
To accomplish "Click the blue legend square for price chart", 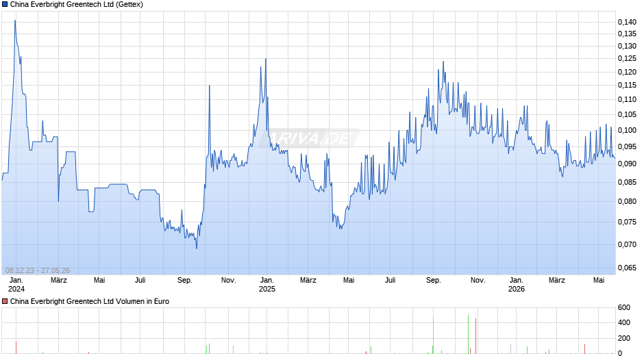I will pos(5,5).
